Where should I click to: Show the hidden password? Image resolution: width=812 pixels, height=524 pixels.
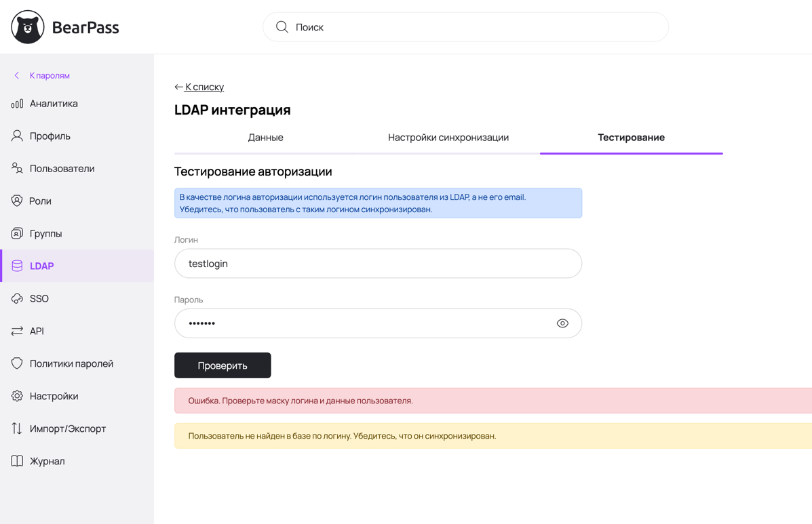click(562, 323)
